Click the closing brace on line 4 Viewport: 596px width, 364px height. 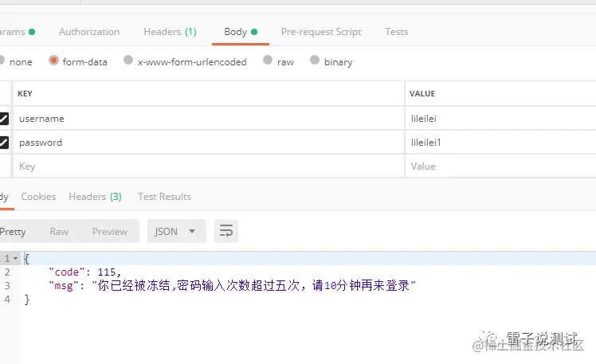point(27,299)
